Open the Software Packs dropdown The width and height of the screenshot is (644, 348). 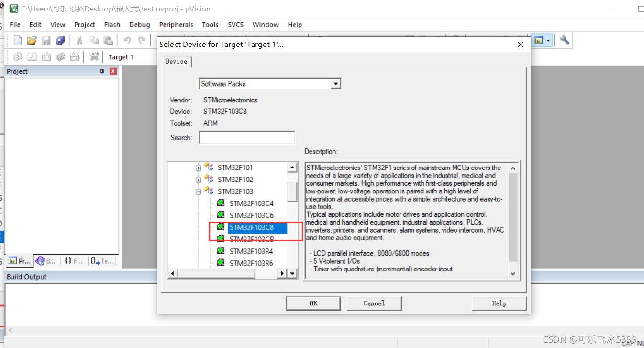336,84
